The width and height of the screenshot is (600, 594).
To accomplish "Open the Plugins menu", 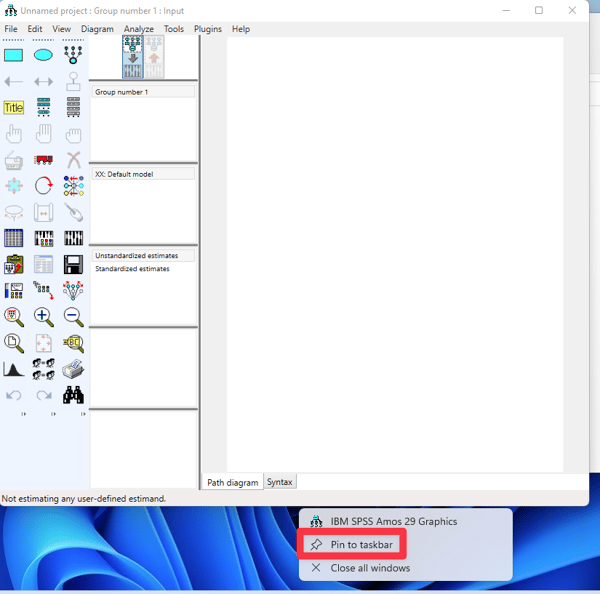I will tap(208, 29).
